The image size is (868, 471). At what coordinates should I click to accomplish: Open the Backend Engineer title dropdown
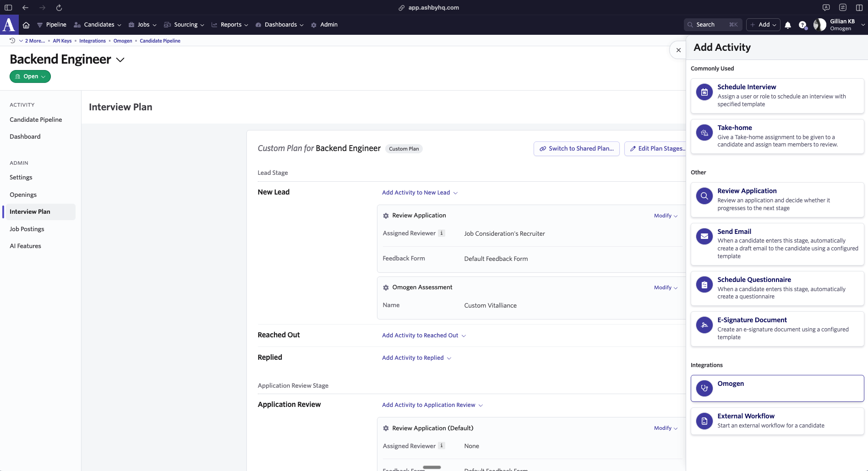[120, 60]
